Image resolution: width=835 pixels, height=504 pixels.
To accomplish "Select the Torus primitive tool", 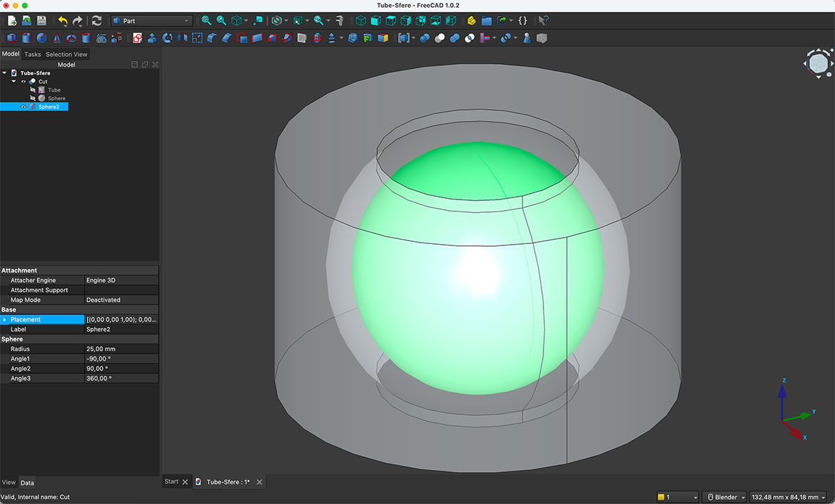I will [x=70, y=38].
